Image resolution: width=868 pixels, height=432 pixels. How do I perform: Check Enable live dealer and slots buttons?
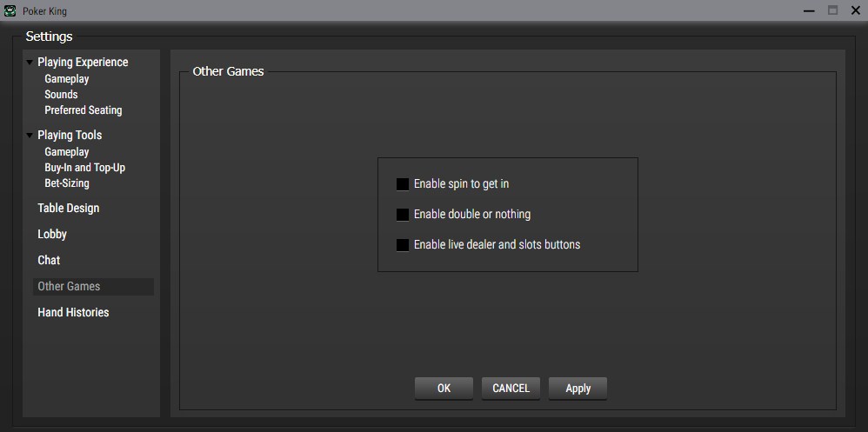[403, 245]
